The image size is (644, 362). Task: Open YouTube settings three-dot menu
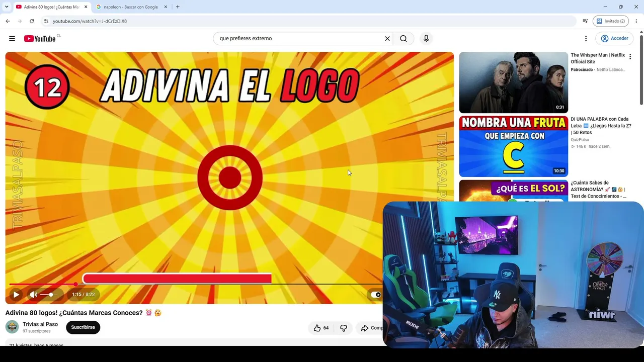586,39
